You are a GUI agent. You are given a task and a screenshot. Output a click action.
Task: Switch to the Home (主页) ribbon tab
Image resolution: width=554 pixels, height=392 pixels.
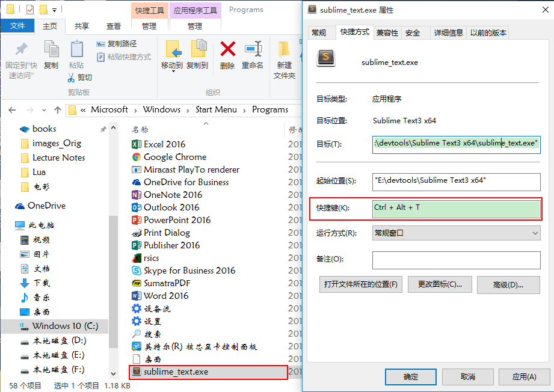50,26
